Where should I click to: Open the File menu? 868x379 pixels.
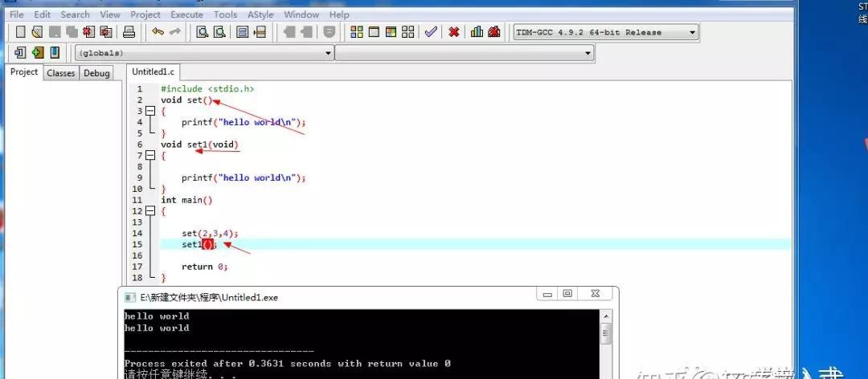point(17,14)
